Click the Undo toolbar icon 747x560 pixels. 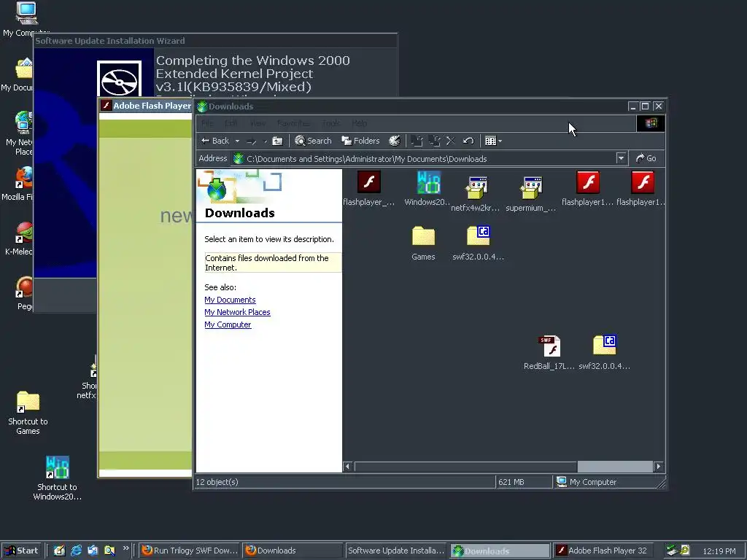pyautogui.click(x=468, y=141)
